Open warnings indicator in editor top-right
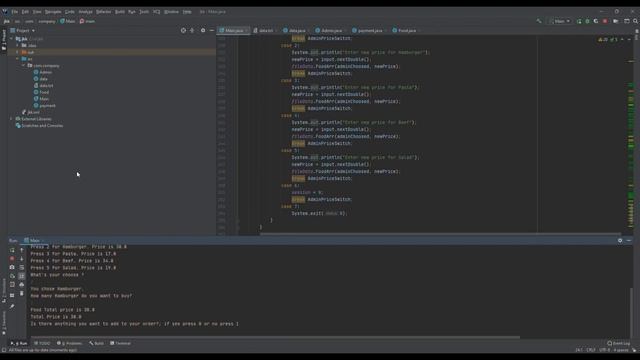This screenshot has height=360, width=640. point(608,40)
